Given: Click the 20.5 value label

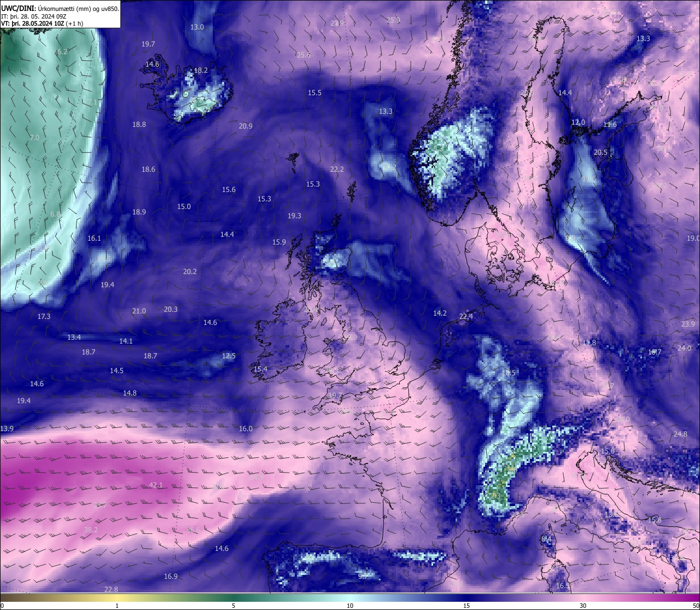Looking at the screenshot, I should [x=600, y=152].
